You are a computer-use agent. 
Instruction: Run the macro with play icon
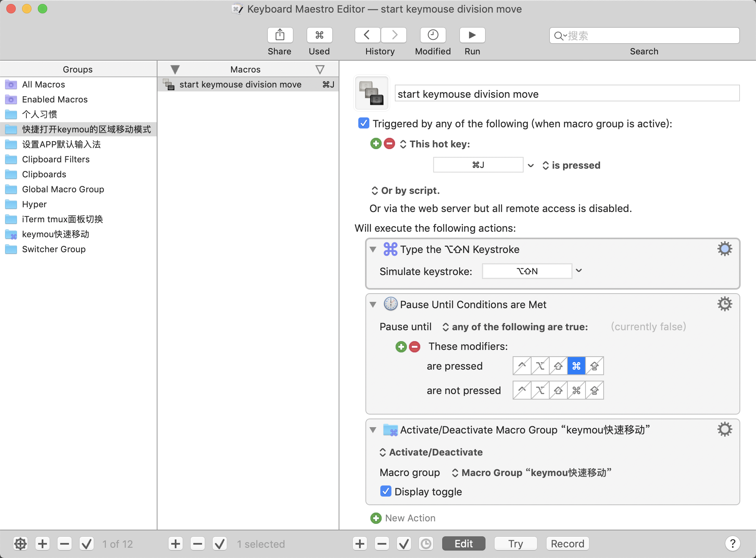pyautogui.click(x=472, y=35)
